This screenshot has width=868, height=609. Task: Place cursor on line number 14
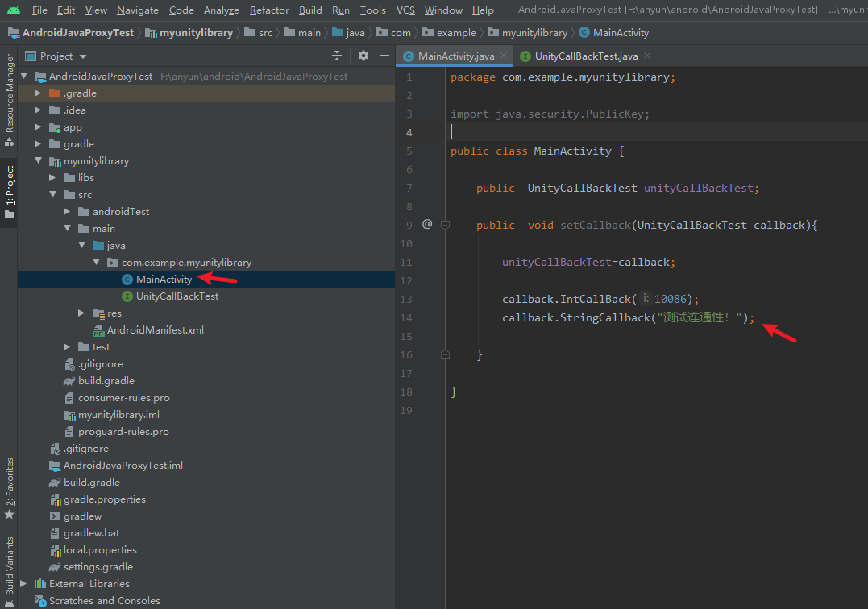(405, 317)
